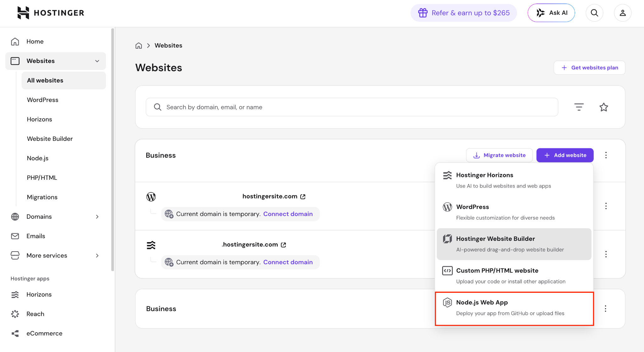This screenshot has height=352, width=644.
Task: Click temporary-domain globe icon under WordPress site
Action: pos(169,214)
